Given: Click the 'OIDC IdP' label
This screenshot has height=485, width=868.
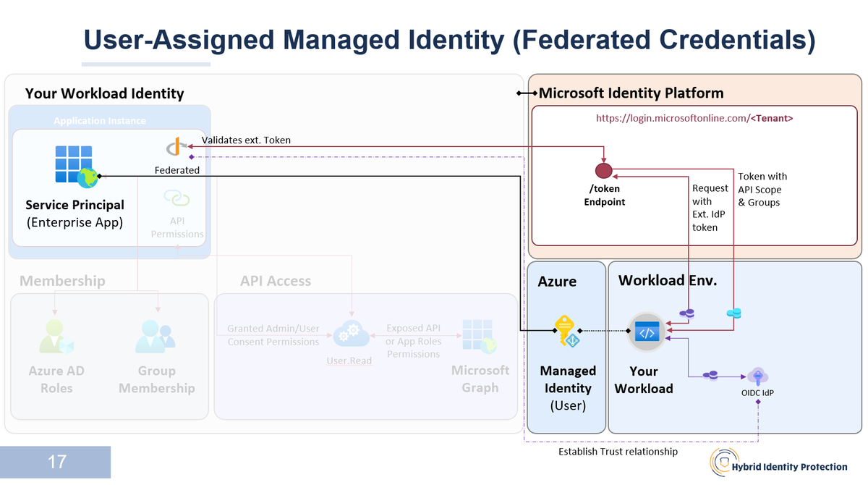Looking at the screenshot, I should (758, 393).
